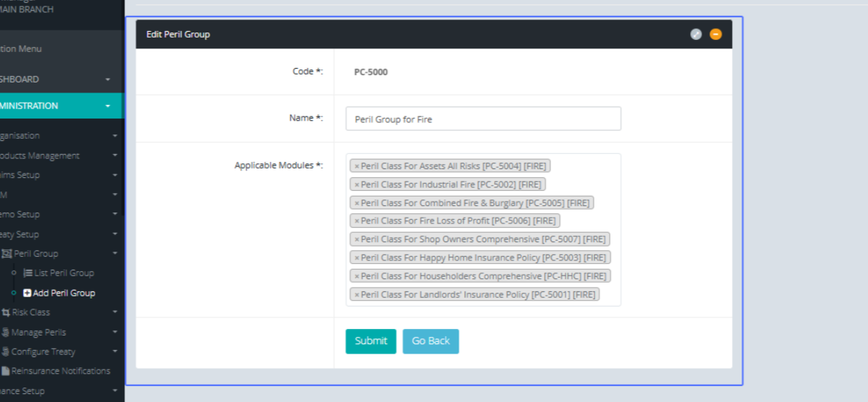Screen dimensions: 868x402
Task: Open the List Peril Group page
Action: (64, 273)
